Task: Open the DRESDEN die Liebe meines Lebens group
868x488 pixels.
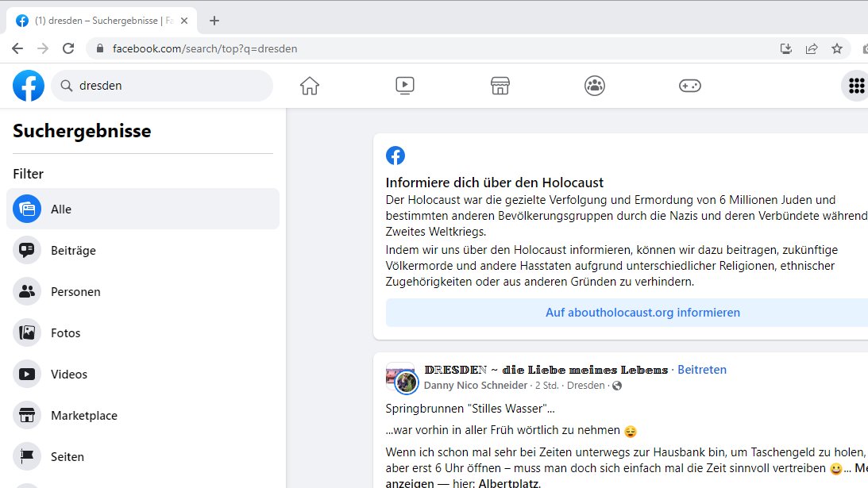Action: (x=546, y=370)
